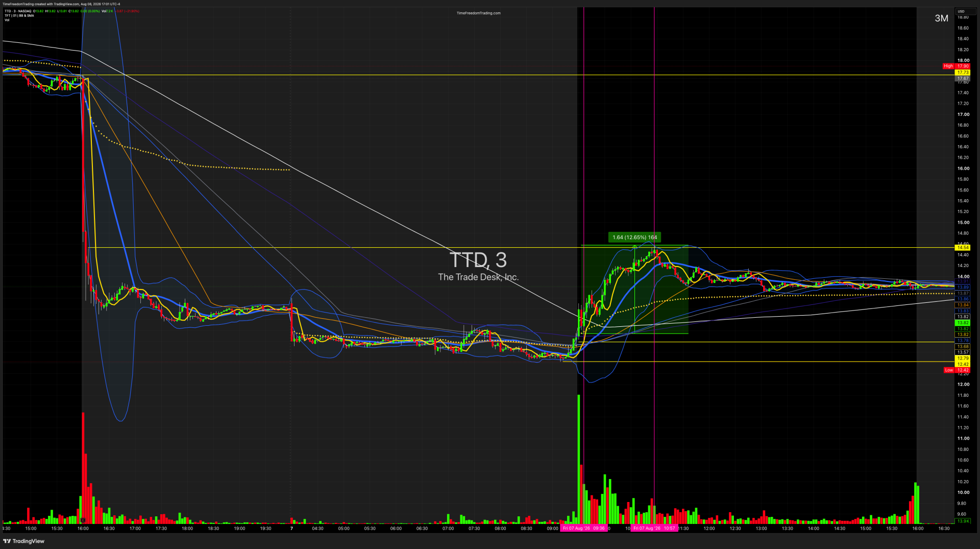The width and height of the screenshot is (980, 549).
Task: Click the 16:00 time label at left of time axis
Action: [83, 529]
